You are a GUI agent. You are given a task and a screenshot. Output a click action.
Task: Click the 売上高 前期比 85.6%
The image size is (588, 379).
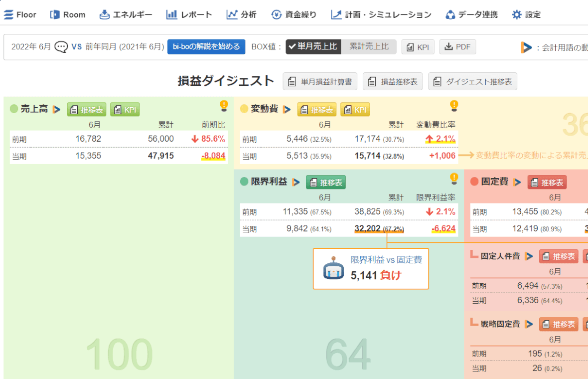(208, 139)
